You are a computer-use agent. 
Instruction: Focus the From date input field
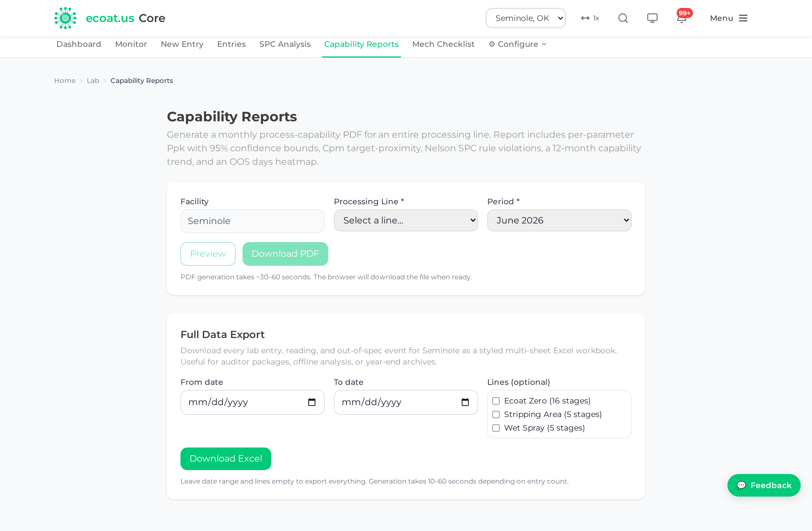252,402
